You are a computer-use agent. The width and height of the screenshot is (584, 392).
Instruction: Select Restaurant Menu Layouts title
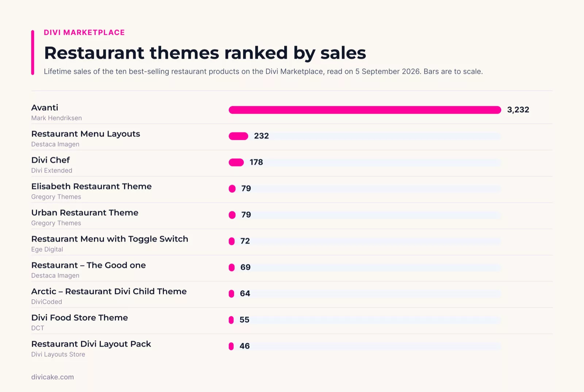pyautogui.click(x=86, y=134)
